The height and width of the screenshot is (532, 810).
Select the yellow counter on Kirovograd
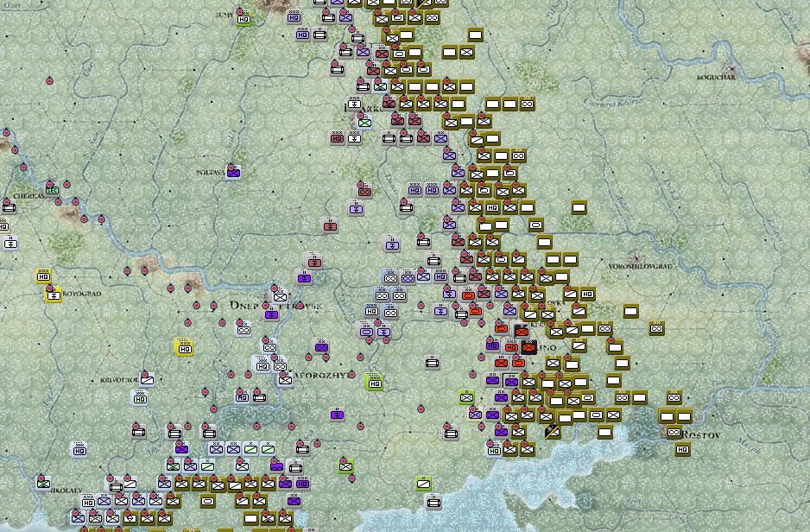(x=54, y=295)
